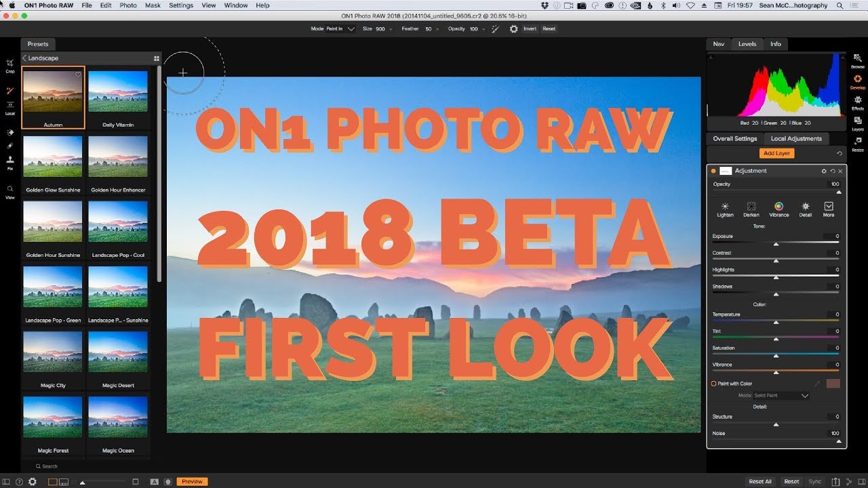868x488 pixels.
Task: Click the Add Layer button
Action: tap(776, 154)
